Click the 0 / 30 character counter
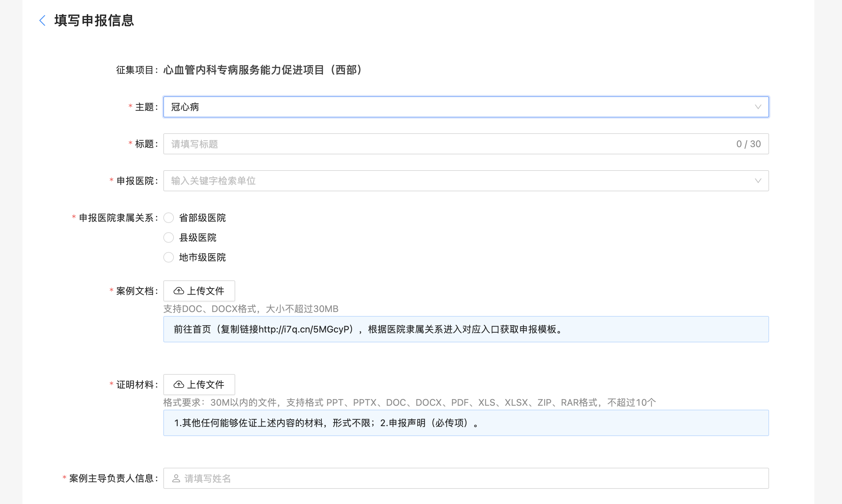The height and width of the screenshot is (504, 842). (x=748, y=144)
